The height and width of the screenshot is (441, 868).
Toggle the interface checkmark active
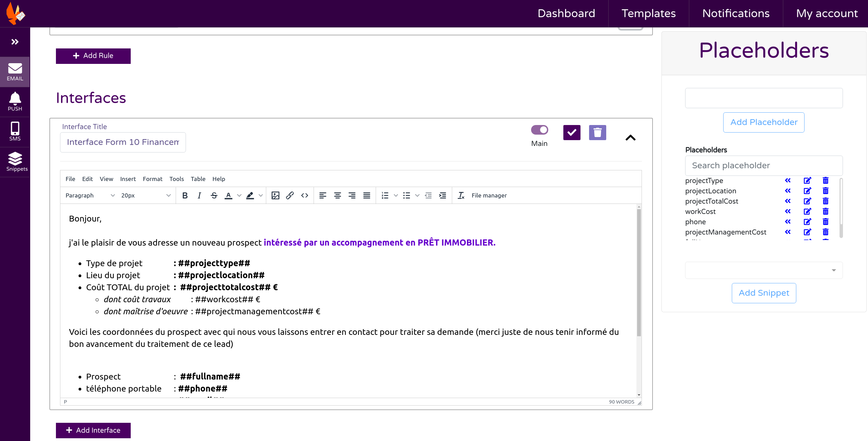(572, 132)
